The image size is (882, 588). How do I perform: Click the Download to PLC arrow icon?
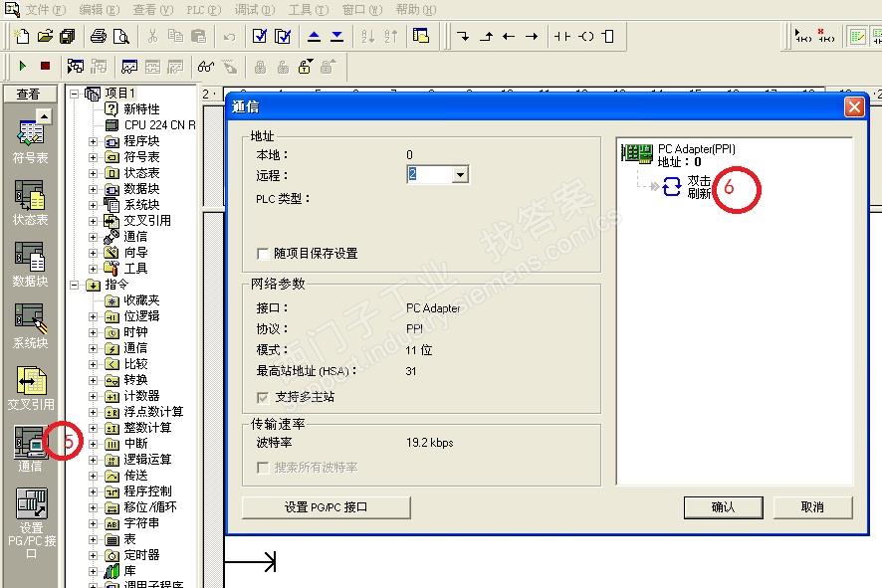click(336, 37)
